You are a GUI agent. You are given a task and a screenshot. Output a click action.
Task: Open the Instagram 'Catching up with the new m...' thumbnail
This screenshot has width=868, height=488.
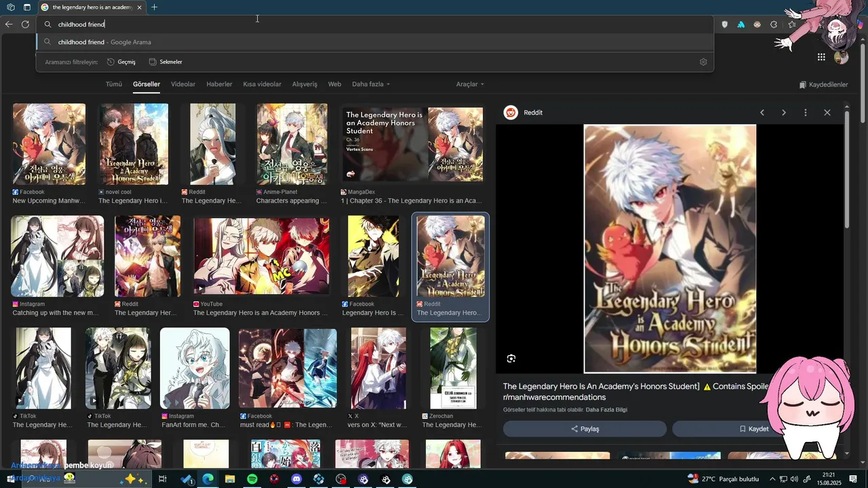pos(58,256)
